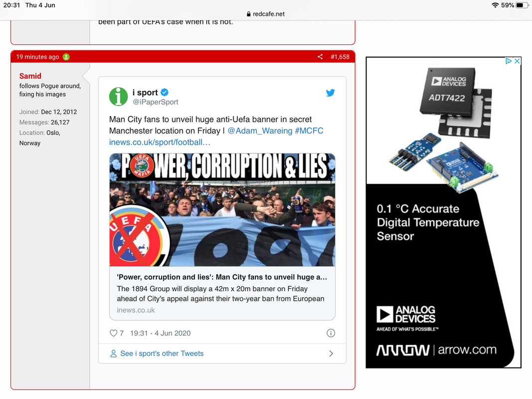This screenshot has width=532, height=399.
Task: Click the green online status icon
Action: [x=66, y=57]
